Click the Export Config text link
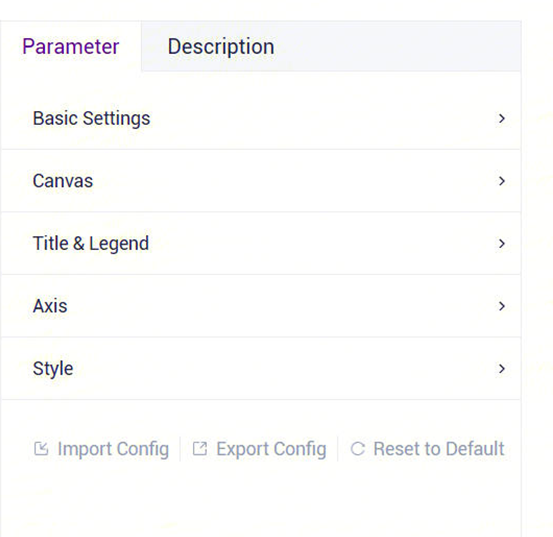The height and width of the screenshot is (537, 553). tap(271, 449)
